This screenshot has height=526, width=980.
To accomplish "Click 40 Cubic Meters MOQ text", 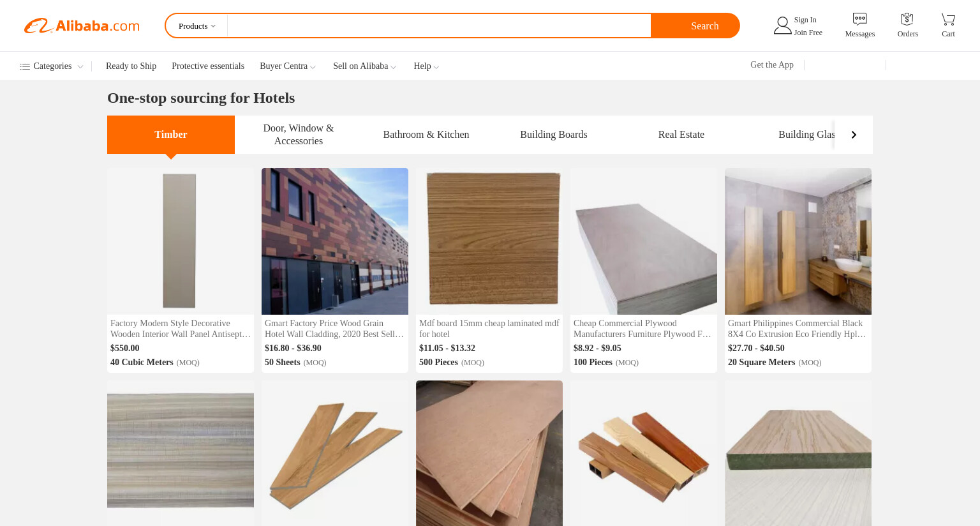I will pyautogui.click(x=155, y=362).
